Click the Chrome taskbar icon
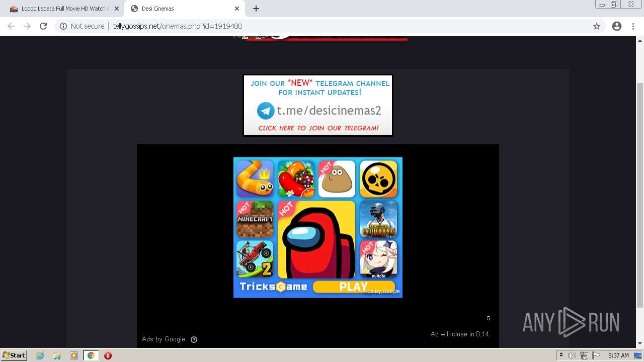644x362 pixels. tap(91, 355)
